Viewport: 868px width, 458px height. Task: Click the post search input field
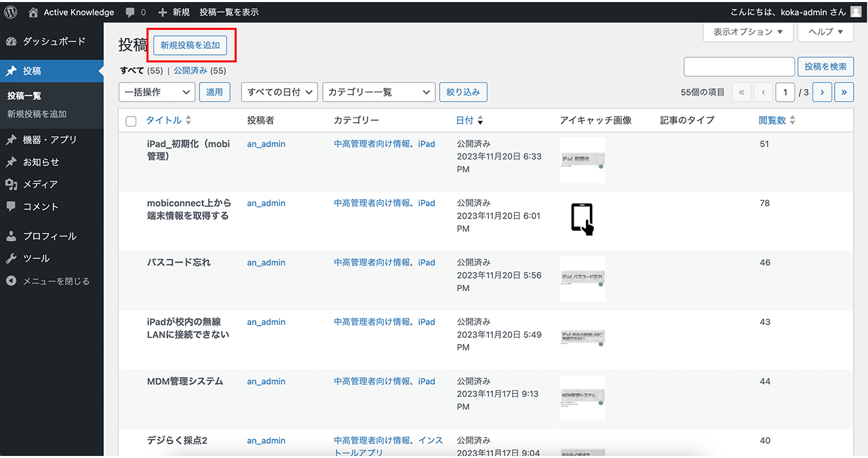click(x=739, y=66)
